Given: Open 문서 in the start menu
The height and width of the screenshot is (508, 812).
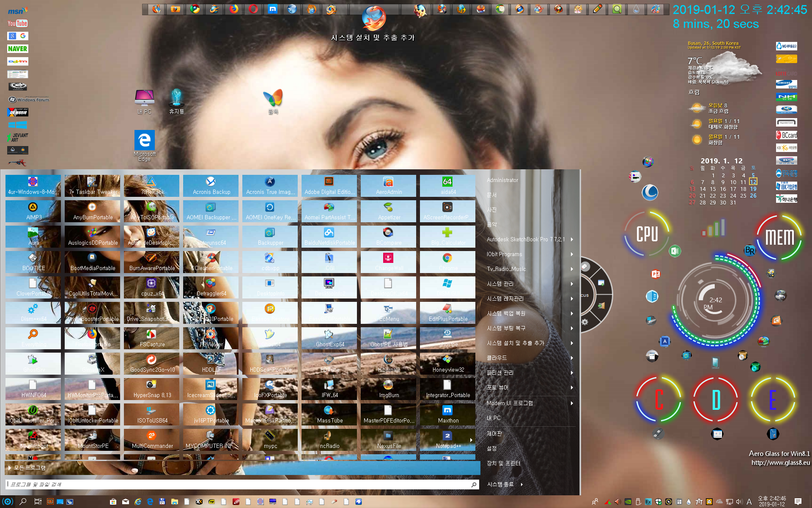Looking at the screenshot, I should (492, 195).
